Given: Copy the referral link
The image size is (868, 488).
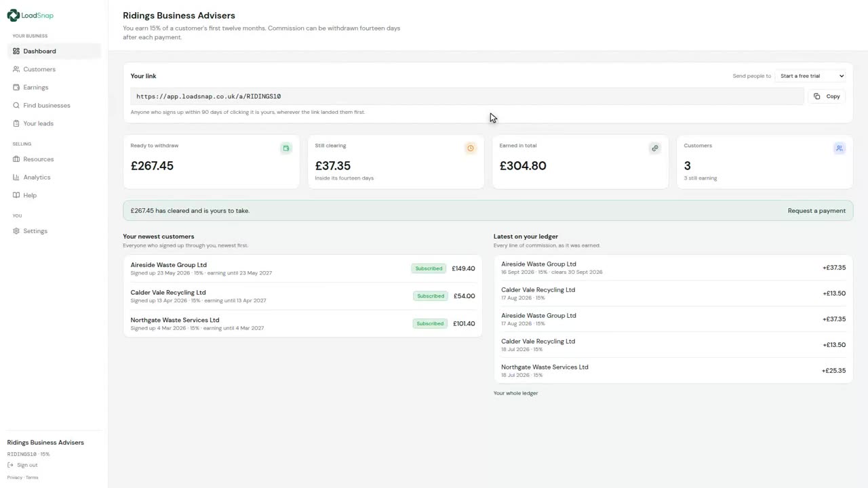Looking at the screenshot, I should coord(827,96).
